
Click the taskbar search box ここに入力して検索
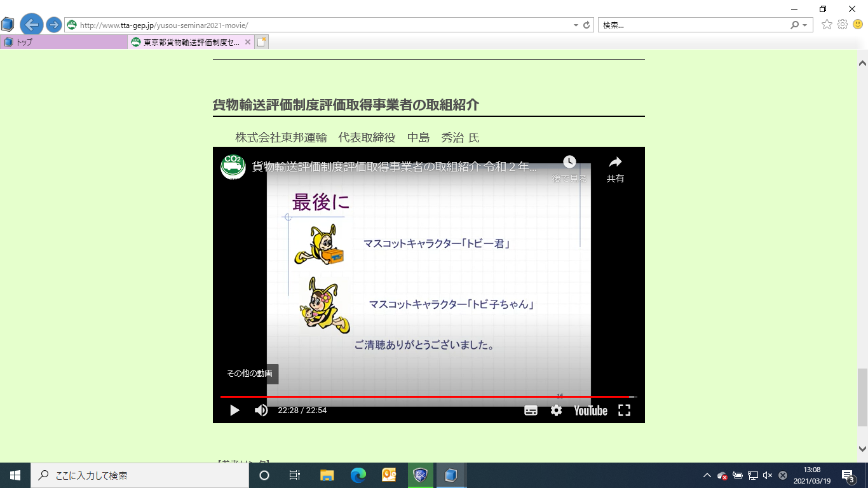pyautogui.click(x=140, y=475)
